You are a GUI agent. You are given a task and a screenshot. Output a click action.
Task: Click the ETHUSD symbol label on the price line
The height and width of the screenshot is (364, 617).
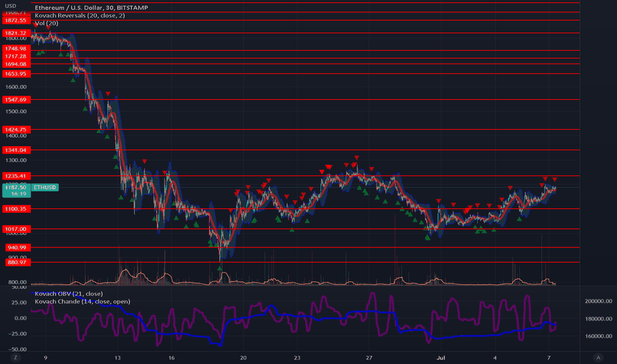[44, 187]
